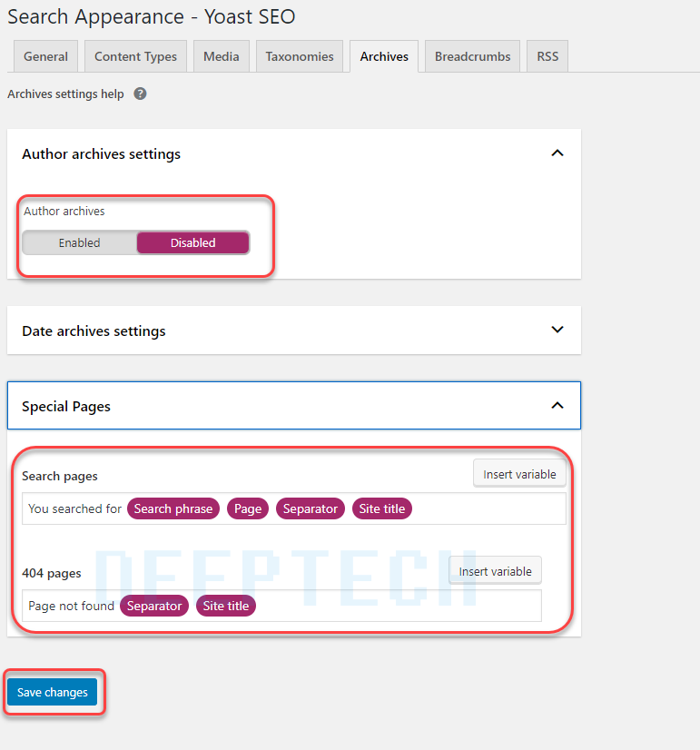This screenshot has width=700, height=750.
Task: Click the 'You searched for' text
Action: coord(74,508)
